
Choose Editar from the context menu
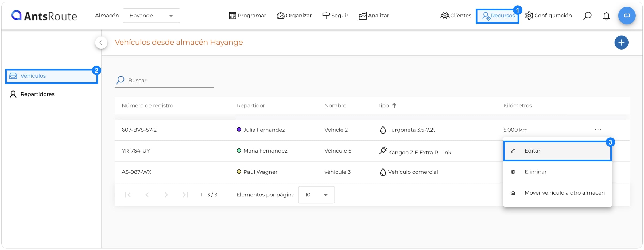click(x=557, y=151)
